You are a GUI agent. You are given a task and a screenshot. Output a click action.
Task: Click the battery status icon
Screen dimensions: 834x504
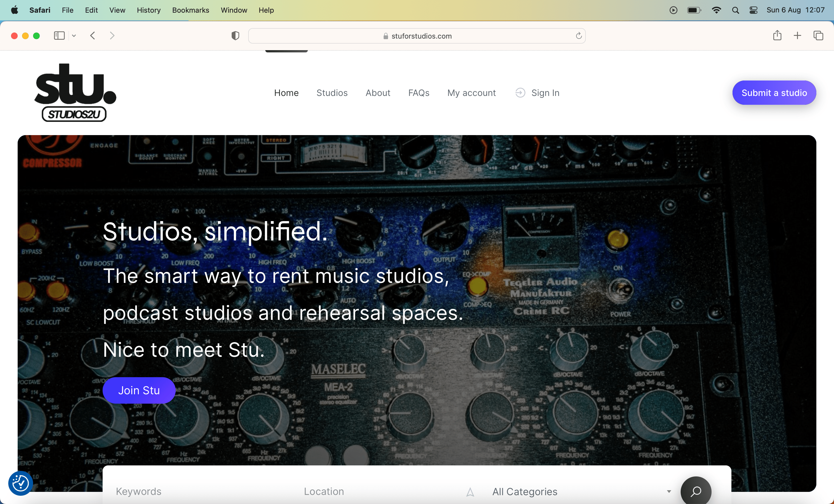[x=694, y=10]
